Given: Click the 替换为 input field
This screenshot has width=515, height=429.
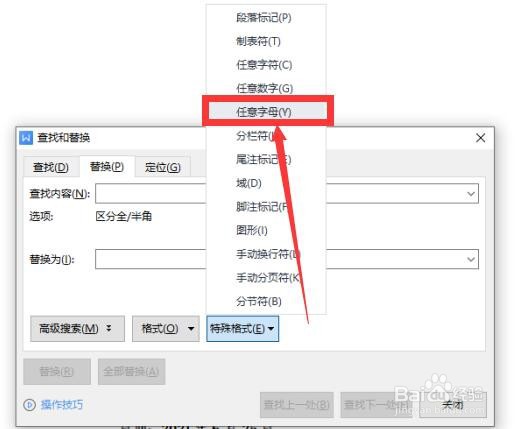Looking at the screenshot, I should (287, 259).
